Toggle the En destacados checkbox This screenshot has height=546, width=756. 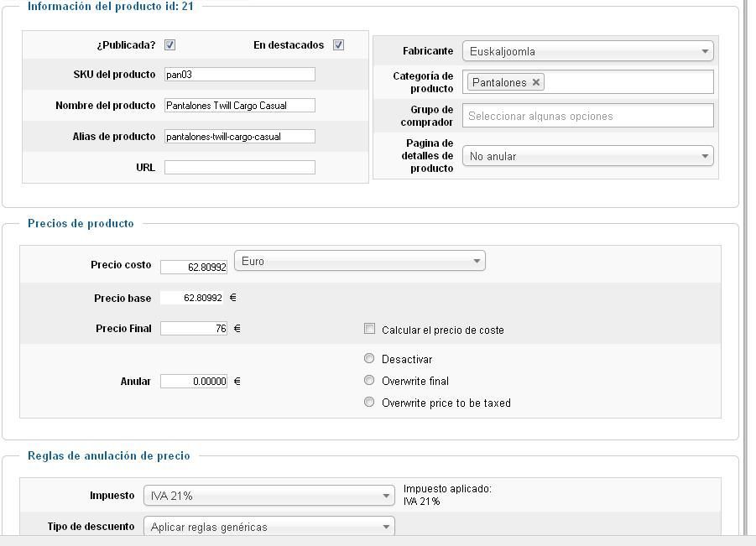[338, 44]
